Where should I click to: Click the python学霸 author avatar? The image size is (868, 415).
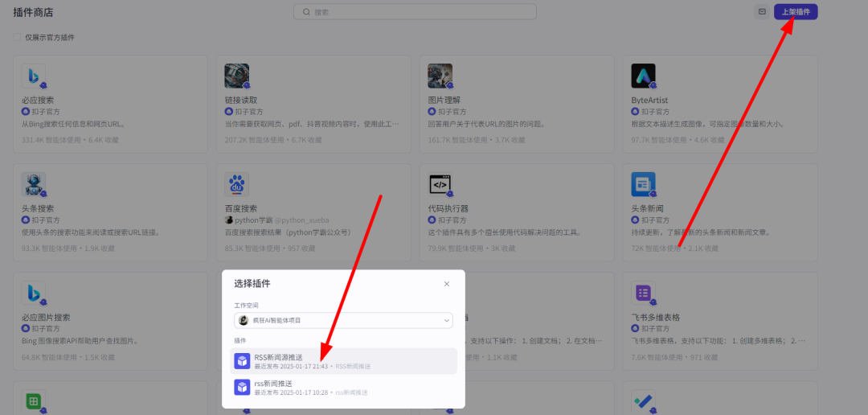[228, 220]
